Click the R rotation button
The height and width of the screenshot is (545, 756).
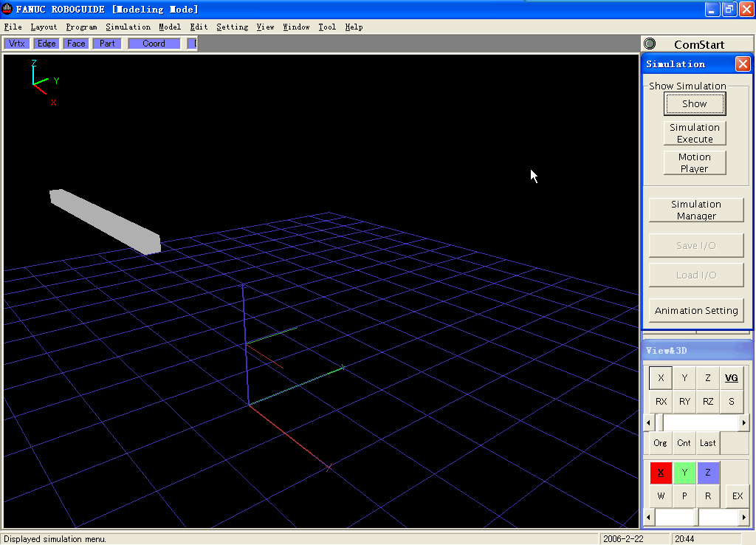point(708,496)
